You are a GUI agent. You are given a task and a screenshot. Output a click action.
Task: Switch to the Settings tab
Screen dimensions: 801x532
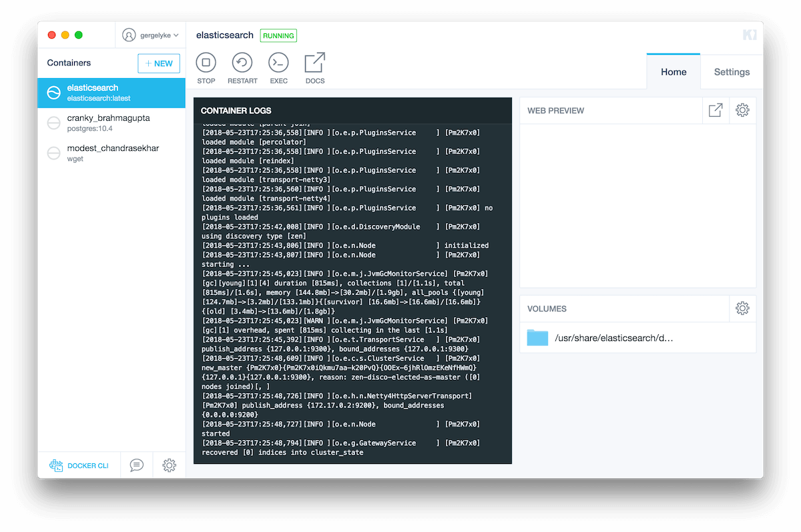pyautogui.click(x=732, y=71)
